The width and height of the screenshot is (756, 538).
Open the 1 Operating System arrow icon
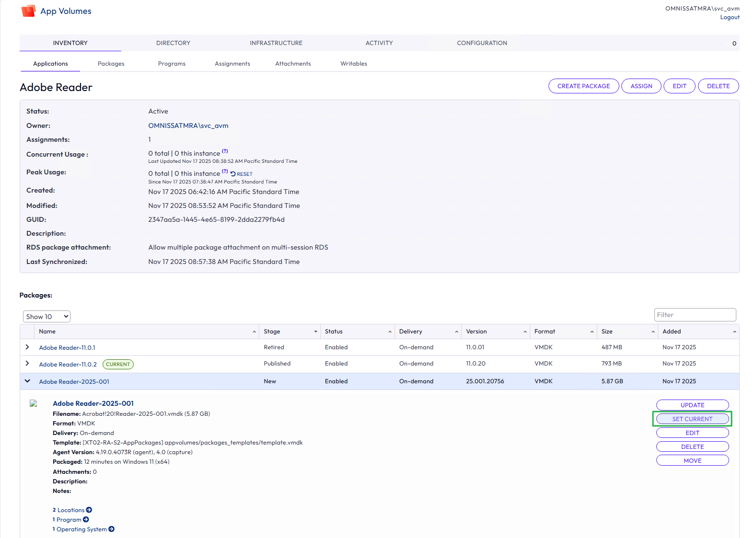point(112,529)
